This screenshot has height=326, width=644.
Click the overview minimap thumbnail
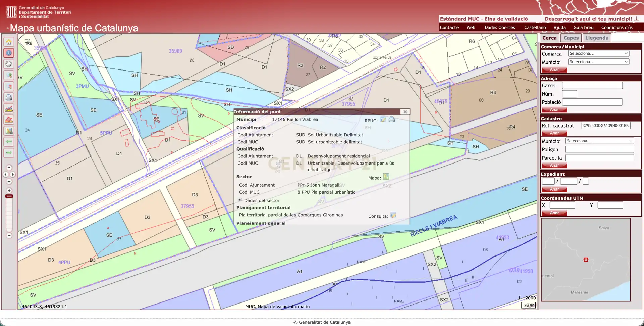pos(586,260)
